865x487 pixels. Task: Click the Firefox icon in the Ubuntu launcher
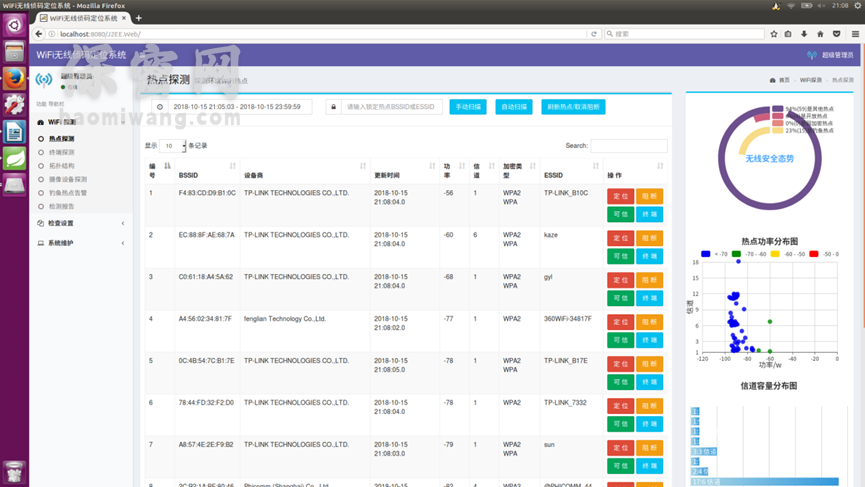tap(14, 78)
